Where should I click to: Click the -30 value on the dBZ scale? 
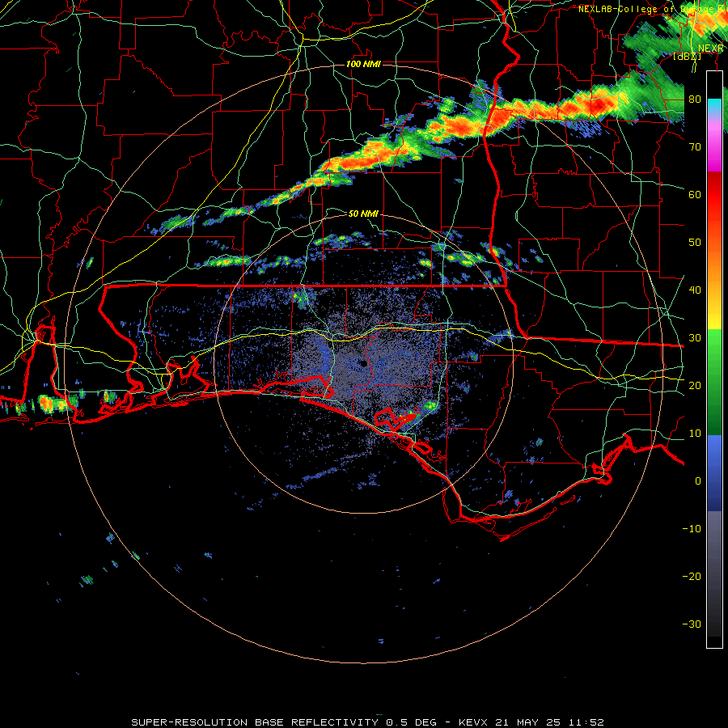click(x=692, y=624)
